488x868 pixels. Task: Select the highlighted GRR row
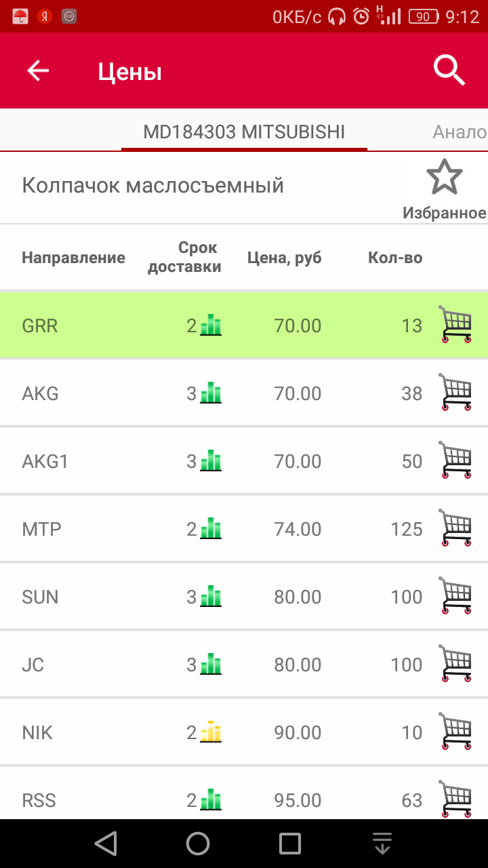pyautogui.click(x=102, y=325)
